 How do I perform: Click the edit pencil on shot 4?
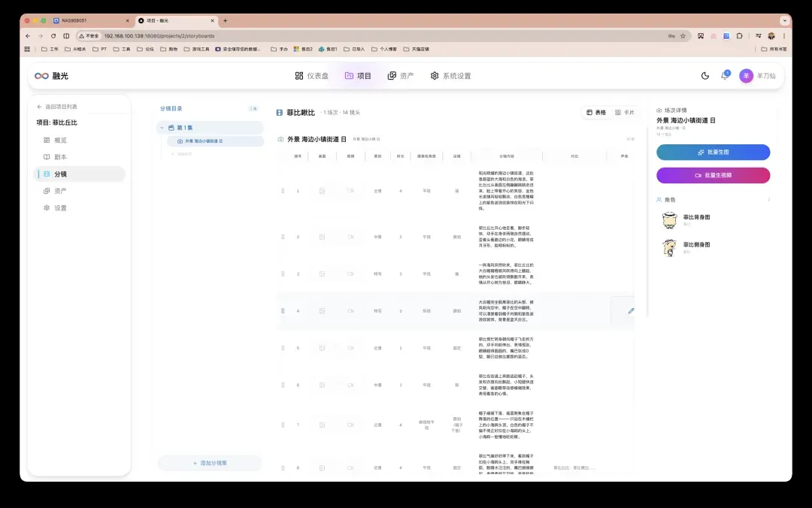(x=631, y=310)
